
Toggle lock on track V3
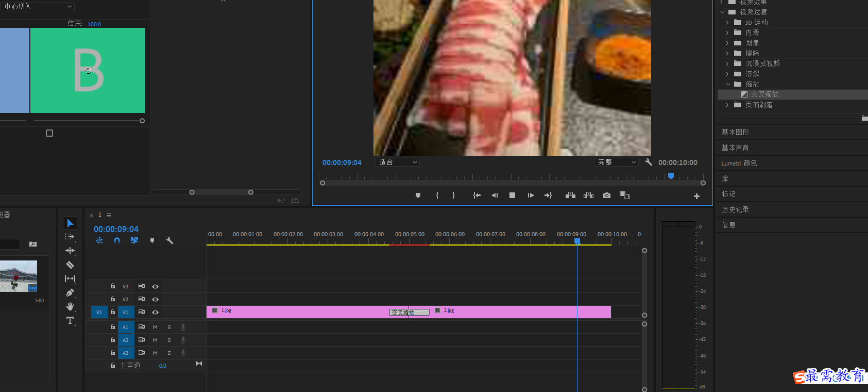112,286
